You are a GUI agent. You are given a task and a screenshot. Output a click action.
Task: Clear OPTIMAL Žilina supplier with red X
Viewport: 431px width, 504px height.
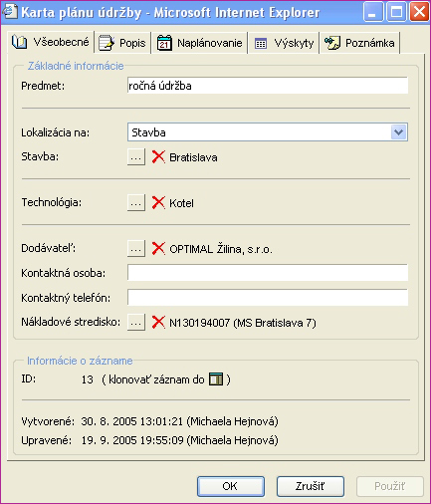158,248
